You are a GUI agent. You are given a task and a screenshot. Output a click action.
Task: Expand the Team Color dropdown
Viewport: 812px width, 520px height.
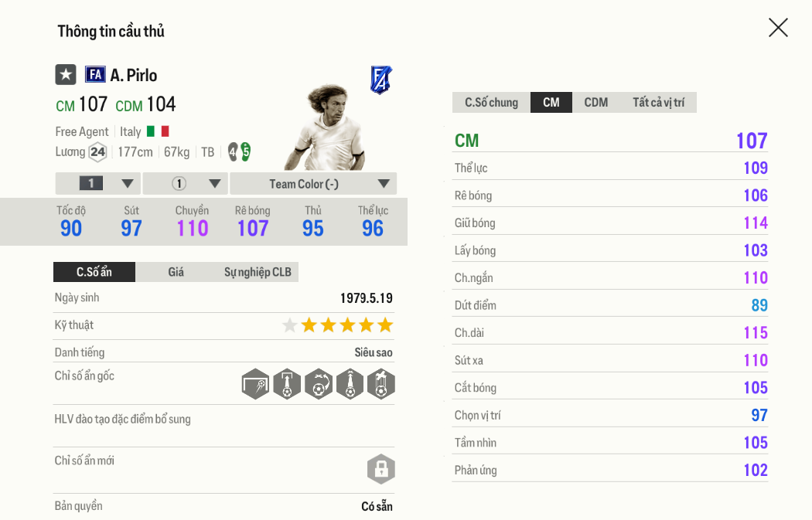(313, 184)
